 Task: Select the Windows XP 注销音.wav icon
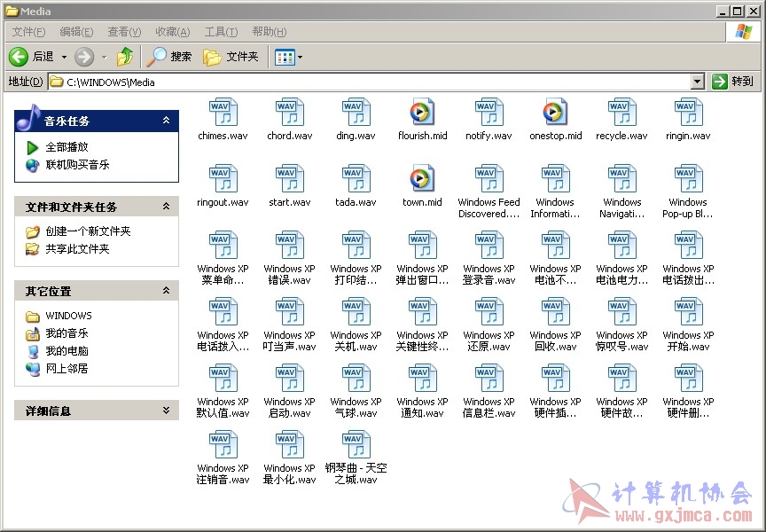coord(223,444)
